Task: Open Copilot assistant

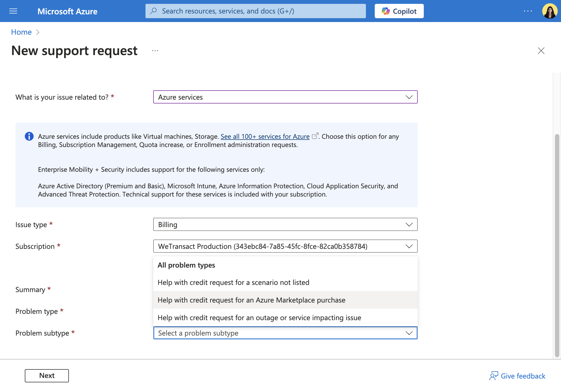Action: click(x=399, y=11)
